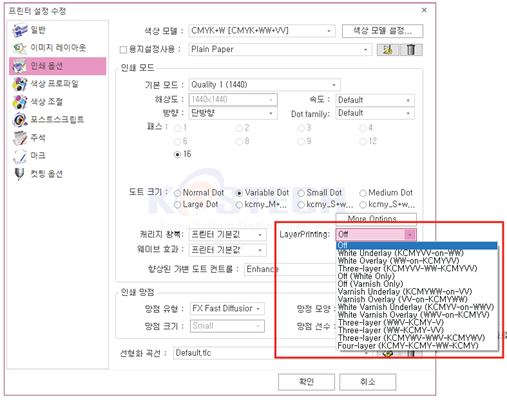Choose Three-layer (KCMYVV-WW-KCMYVV)
Screen dimensions: 507x402
(x=417, y=269)
